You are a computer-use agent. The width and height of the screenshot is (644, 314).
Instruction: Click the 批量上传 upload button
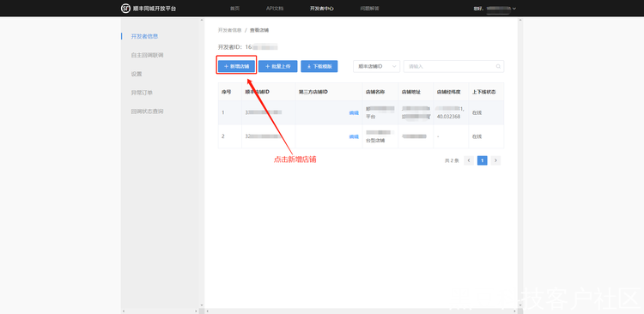(x=278, y=67)
